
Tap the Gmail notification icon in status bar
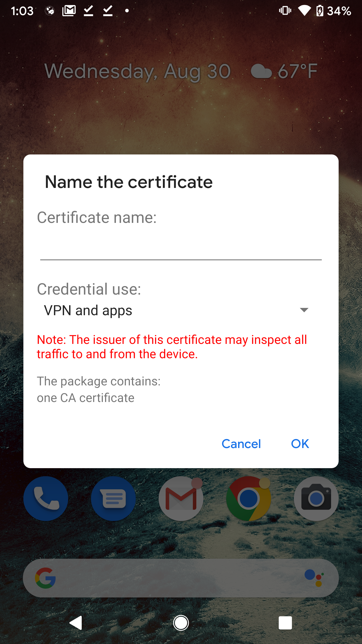click(69, 11)
